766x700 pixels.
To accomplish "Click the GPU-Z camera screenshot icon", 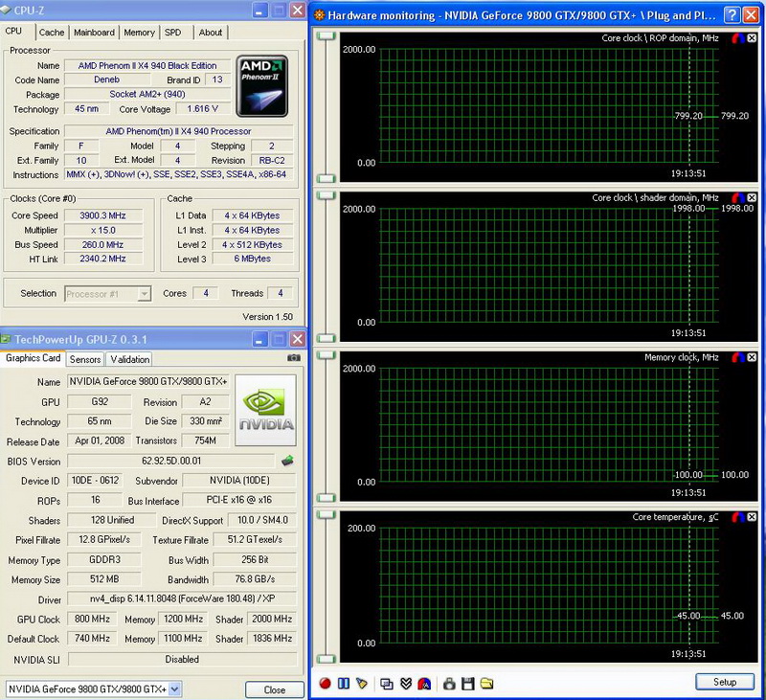I will click(294, 357).
